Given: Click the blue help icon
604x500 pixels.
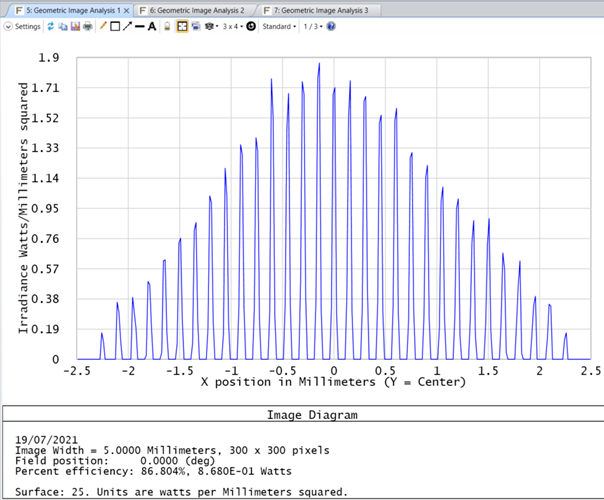Looking at the screenshot, I should point(331,27).
